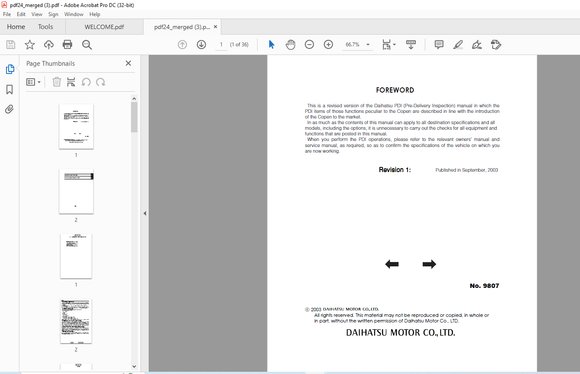
Task: Zoom out with the minus circle
Action: [309, 45]
